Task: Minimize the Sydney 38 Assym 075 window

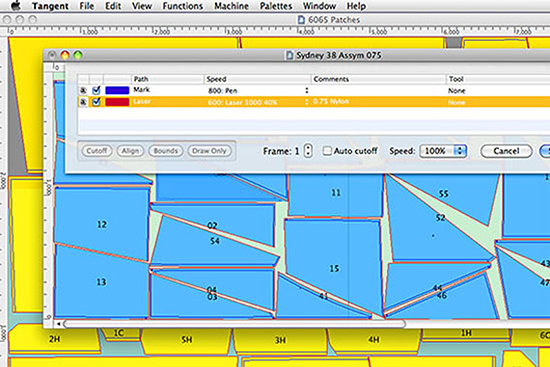Action: point(65,55)
